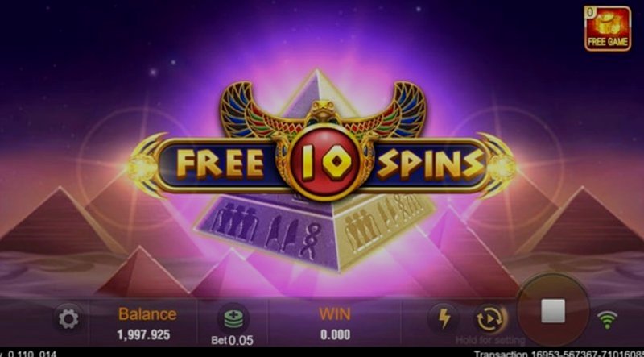The width and height of the screenshot is (644, 357).
Task: Tap the right golden scarab ornament
Action: [498, 165]
